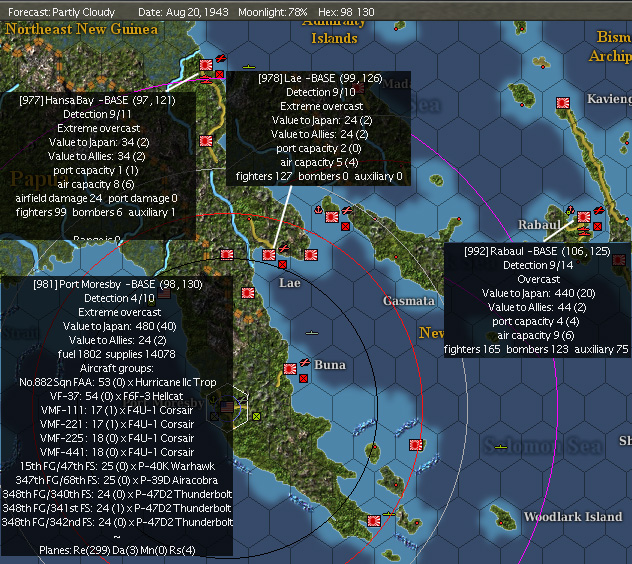Click yellow-green X unit east of Port Moresby
This screenshot has height=564, width=632.
coord(256,416)
